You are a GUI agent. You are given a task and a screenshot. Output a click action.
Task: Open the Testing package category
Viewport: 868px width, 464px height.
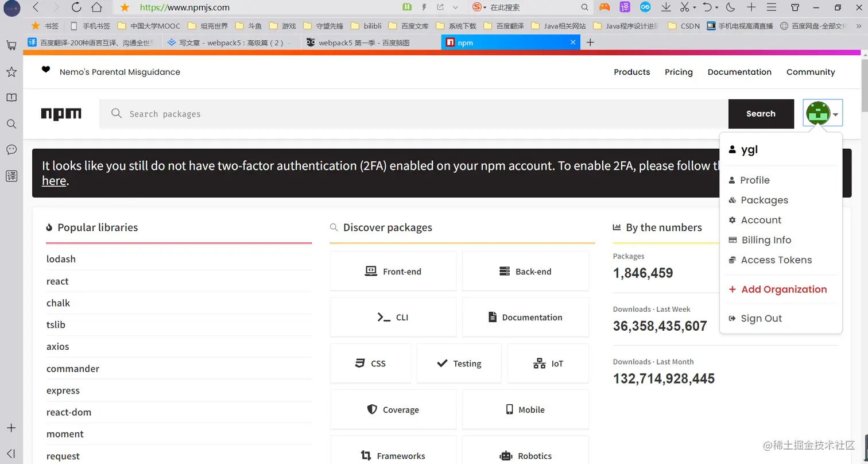[x=459, y=364]
